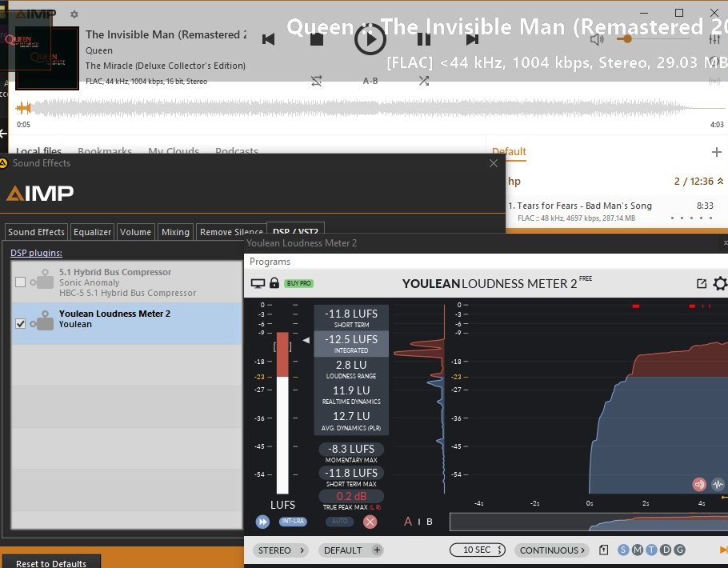The height and width of the screenshot is (568, 728).
Task: Select A state in A/B compare
Action: pos(408,522)
